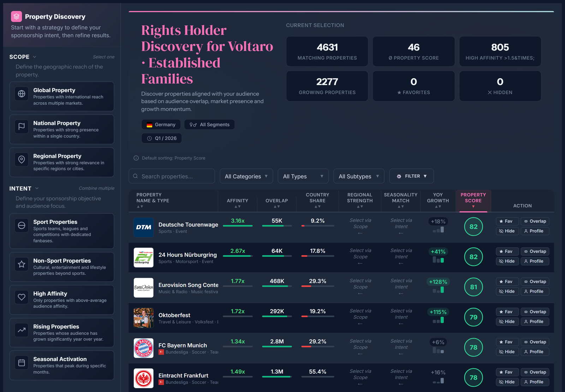The height and width of the screenshot is (392, 565).
Task: Click the Eintracht Frankfurt country share bar
Action: pyautogui.click(x=317, y=377)
